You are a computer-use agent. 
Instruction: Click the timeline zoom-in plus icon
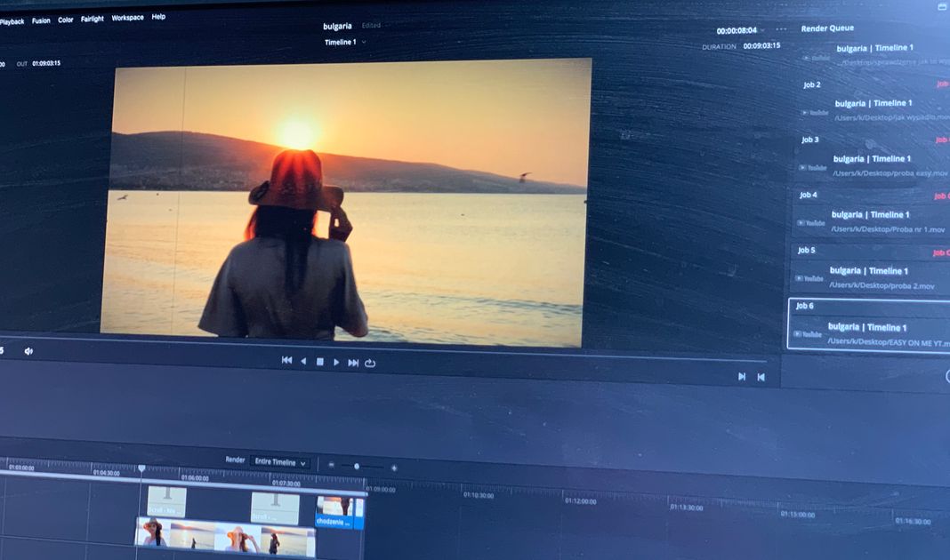(394, 468)
